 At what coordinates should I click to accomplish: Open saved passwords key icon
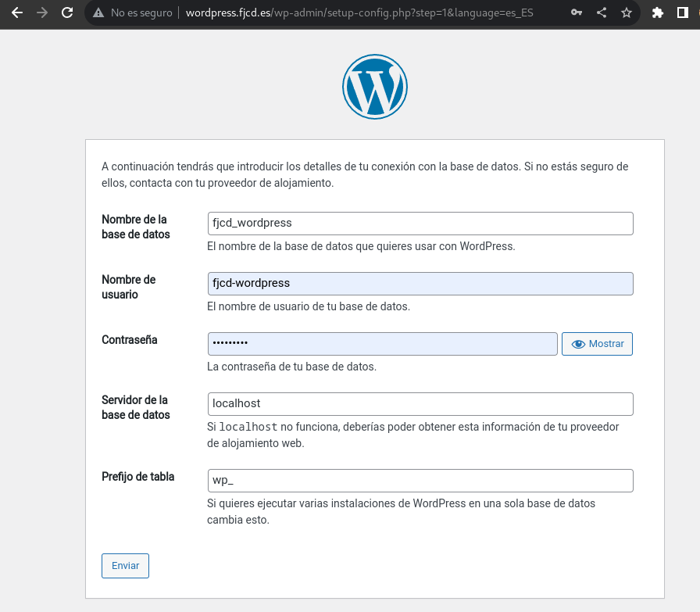577,13
